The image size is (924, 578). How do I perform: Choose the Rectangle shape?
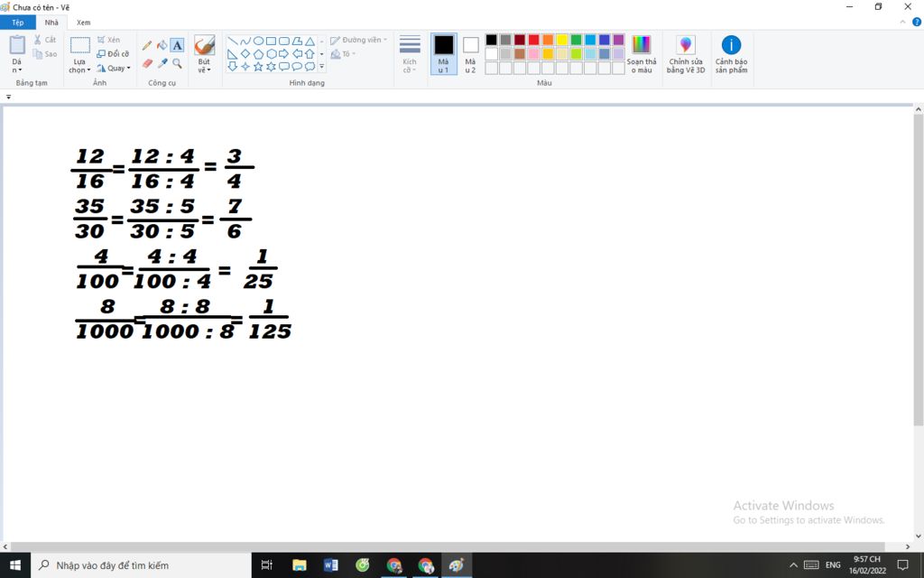(x=271, y=42)
